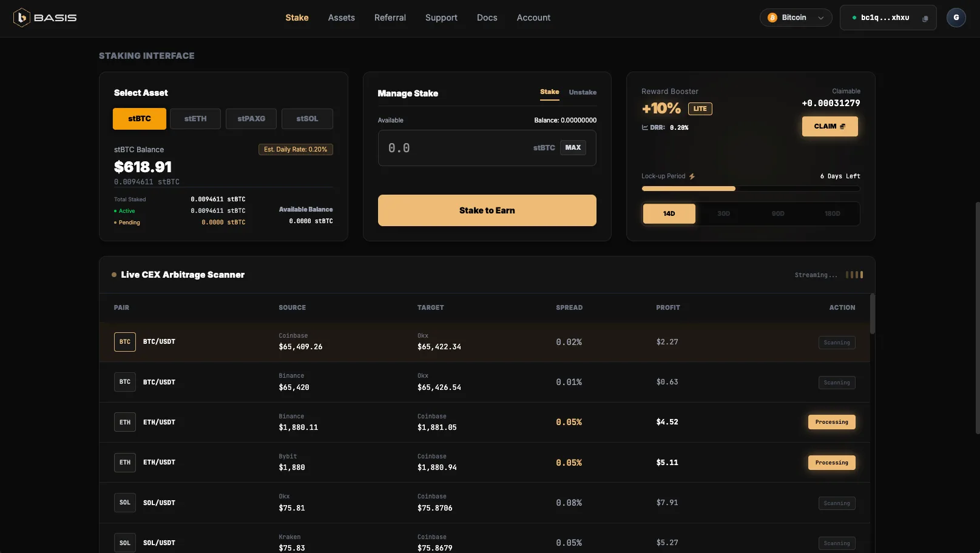The height and width of the screenshot is (553, 980).
Task: Click the PROFIT column header
Action: (668, 307)
